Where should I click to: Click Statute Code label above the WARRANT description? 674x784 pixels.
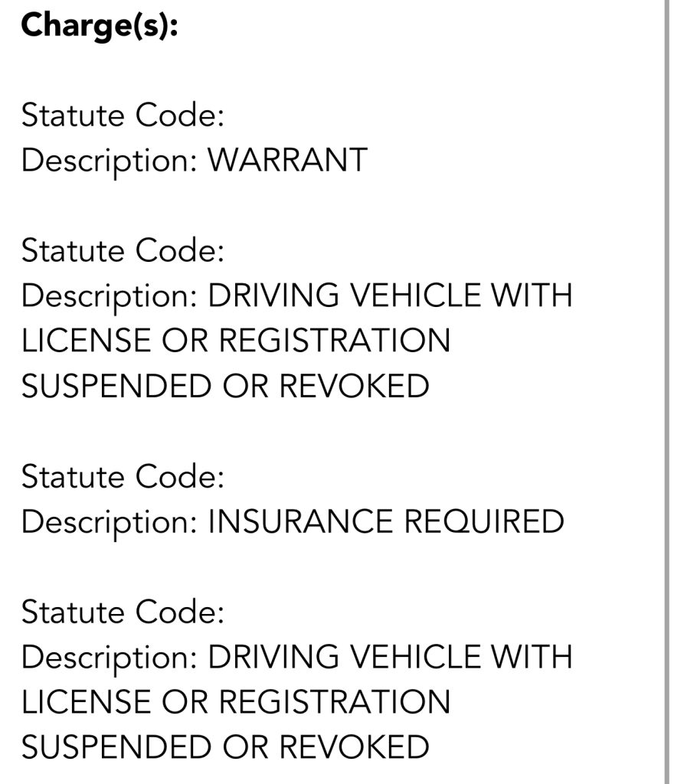[x=123, y=116]
